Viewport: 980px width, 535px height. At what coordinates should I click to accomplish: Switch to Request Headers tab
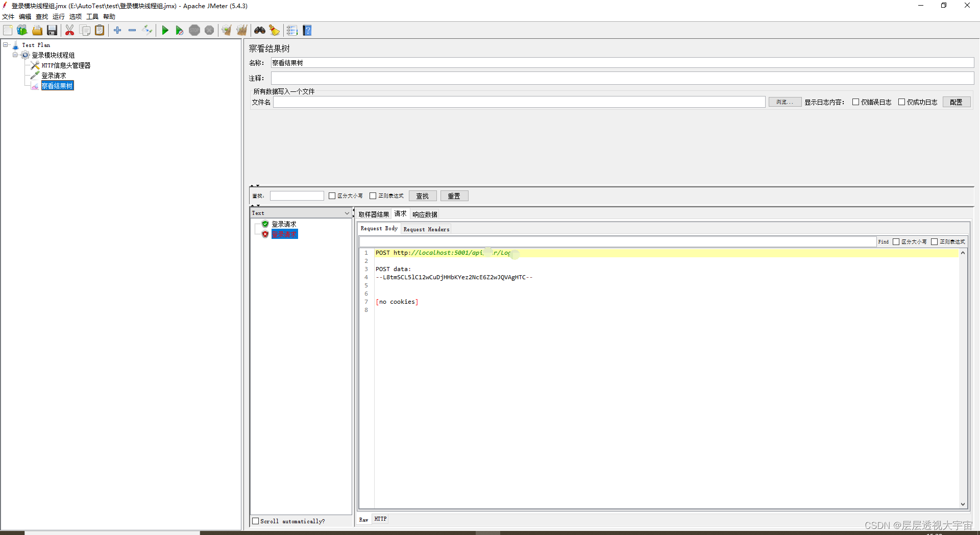[426, 229]
